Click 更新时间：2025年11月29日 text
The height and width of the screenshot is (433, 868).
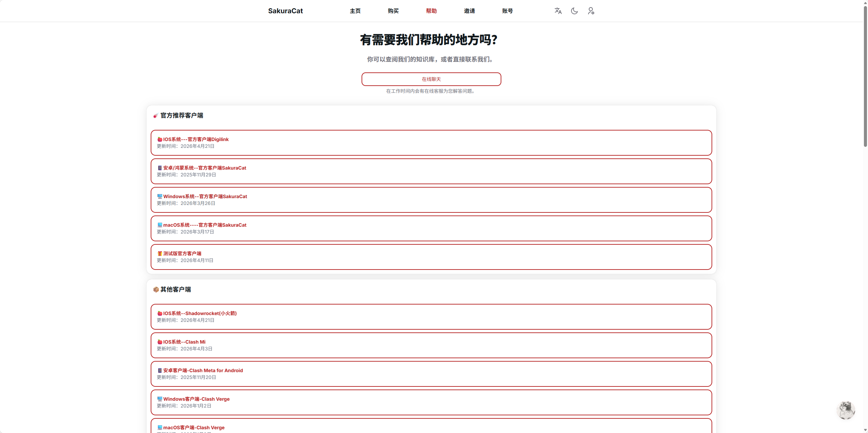coord(186,175)
